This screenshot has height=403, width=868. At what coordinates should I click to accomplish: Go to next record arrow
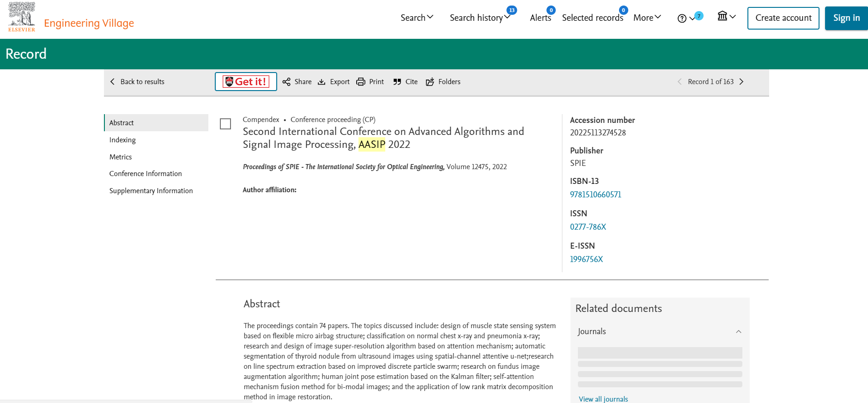(x=741, y=82)
